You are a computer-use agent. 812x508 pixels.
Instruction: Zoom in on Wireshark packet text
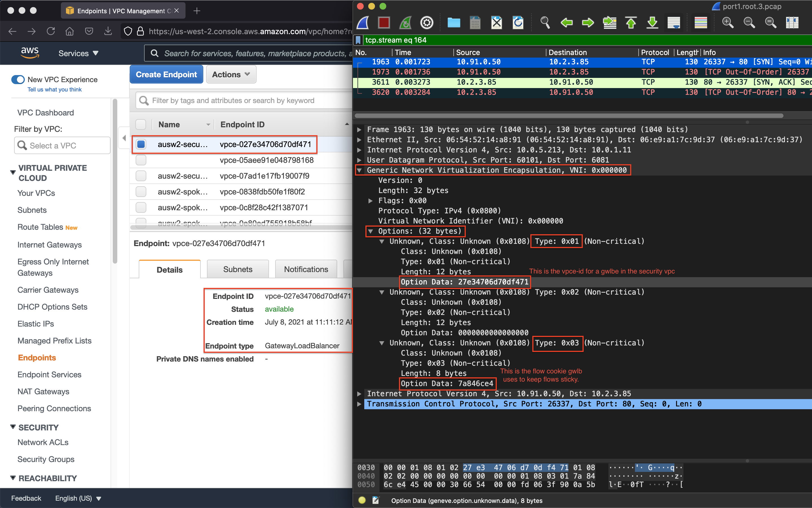click(727, 23)
